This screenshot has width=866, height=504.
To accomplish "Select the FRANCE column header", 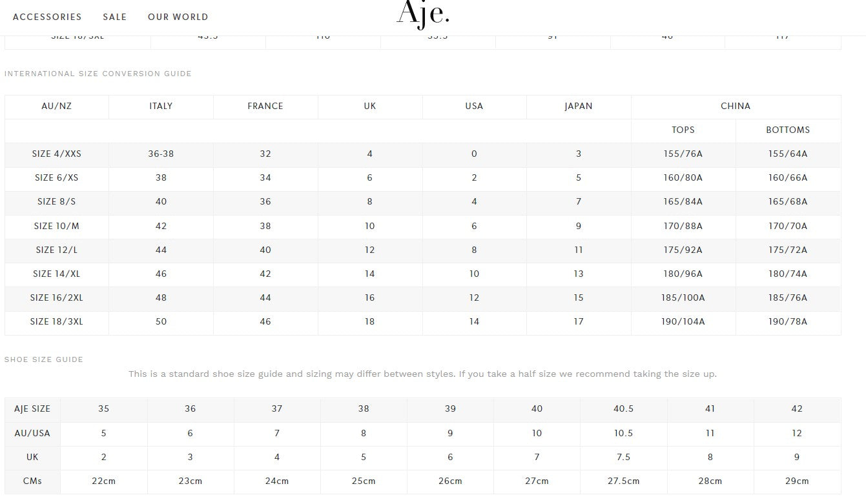I will pos(265,106).
